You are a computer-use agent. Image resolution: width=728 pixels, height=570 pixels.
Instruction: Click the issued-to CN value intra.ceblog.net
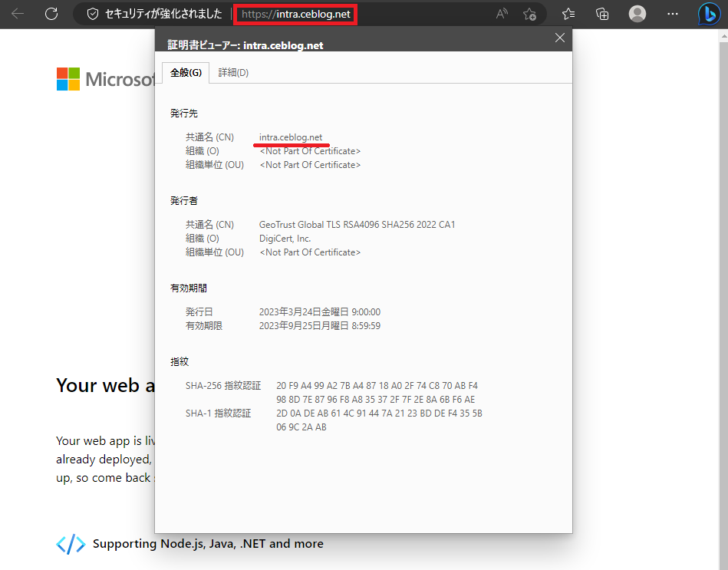click(x=291, y=137)
